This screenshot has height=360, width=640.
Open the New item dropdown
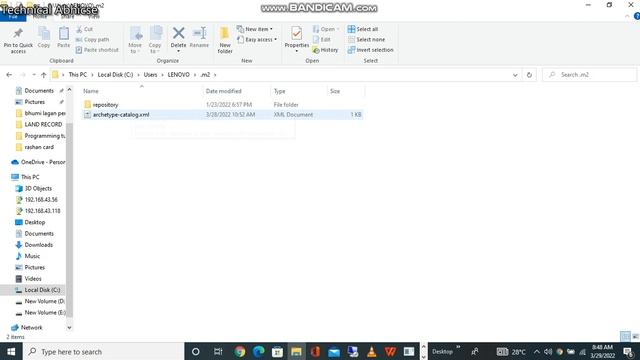[255, 29]
